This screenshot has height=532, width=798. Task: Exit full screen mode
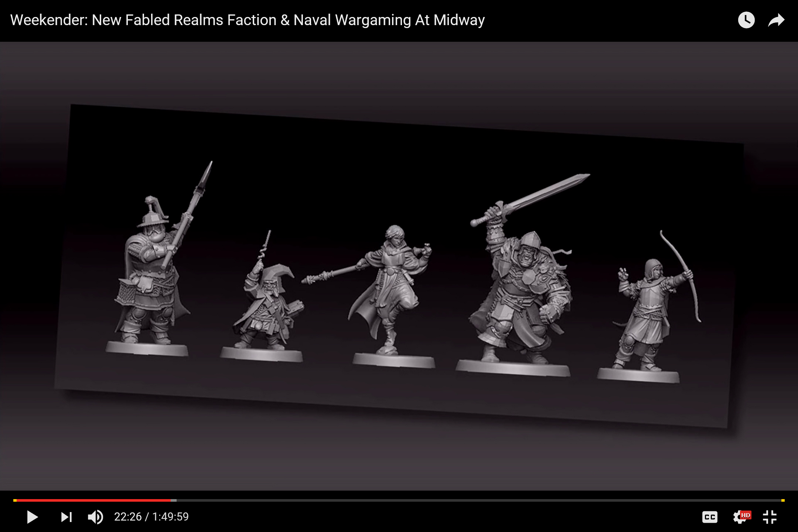click(x=770, y=517)
